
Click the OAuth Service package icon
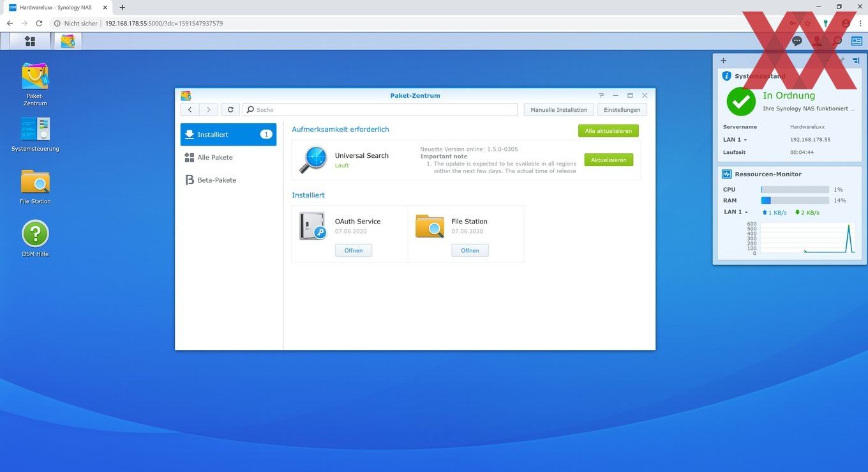point(313,226)
